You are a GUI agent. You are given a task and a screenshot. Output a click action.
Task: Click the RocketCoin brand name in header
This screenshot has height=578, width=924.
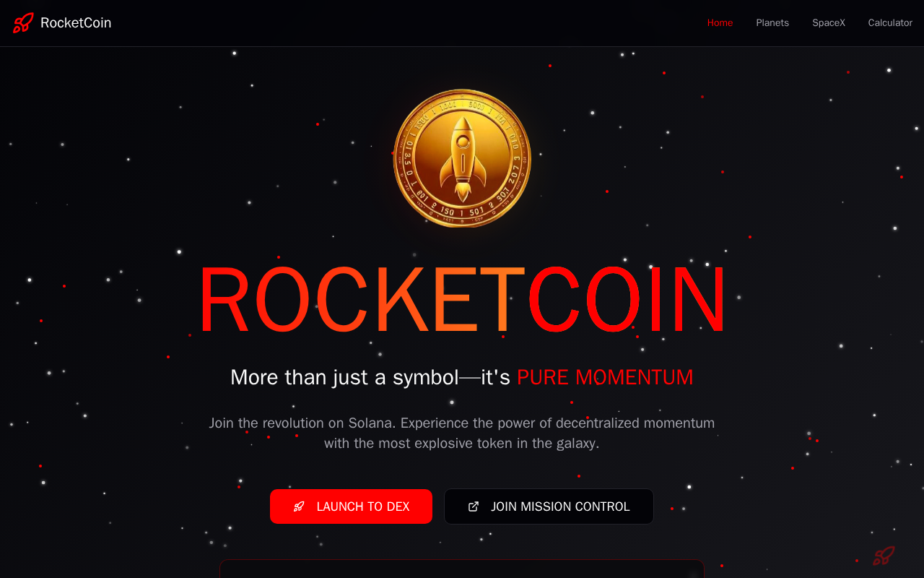click(76, 23)
